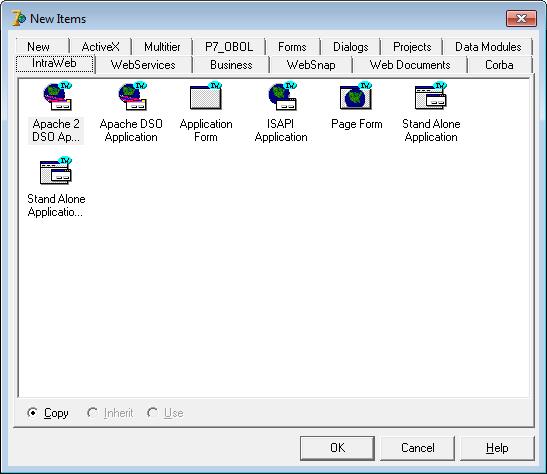
Task: Click the Delphi icon in title bar
Action: [18, 18]
